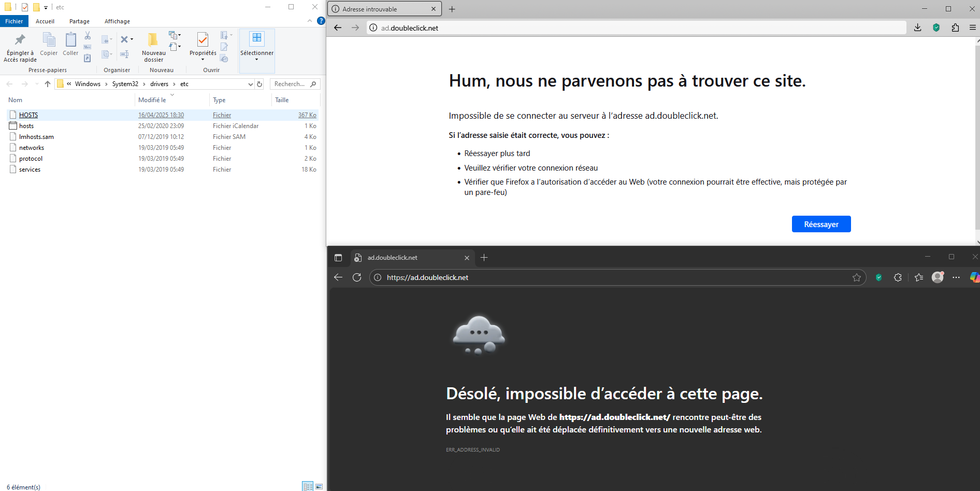The image size is (980, 491).
Task: Switch to details view in Explorer status bar
Action: point(308,486)
